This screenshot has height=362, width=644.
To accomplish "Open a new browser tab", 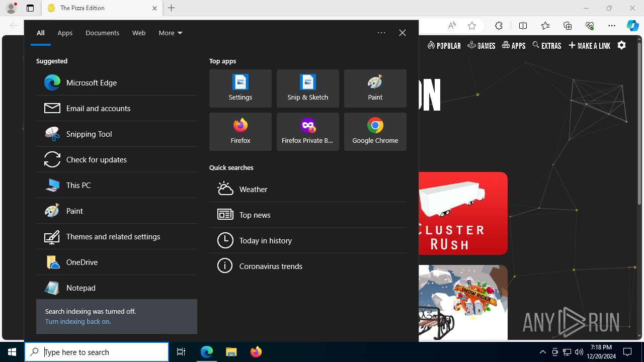I will 172,8.
